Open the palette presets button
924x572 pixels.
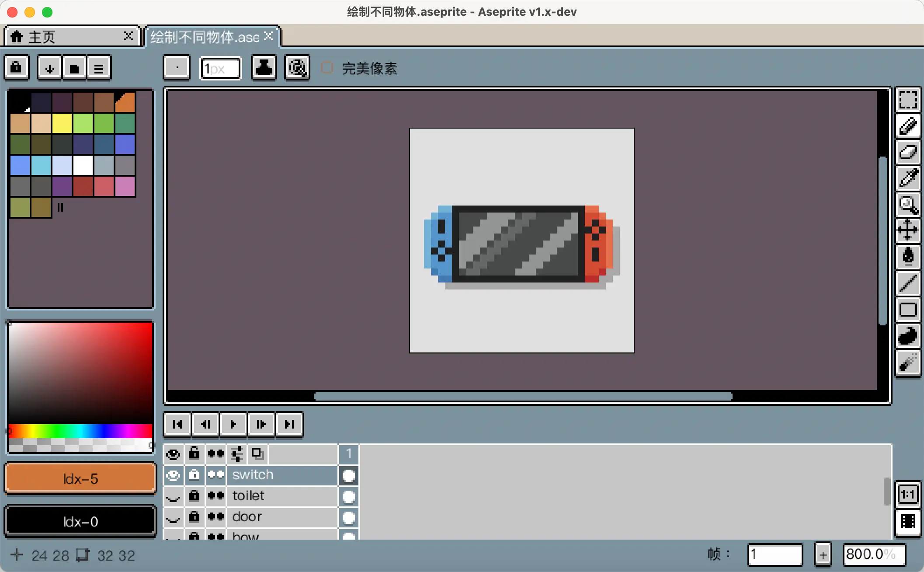click(x=74, y=68)
